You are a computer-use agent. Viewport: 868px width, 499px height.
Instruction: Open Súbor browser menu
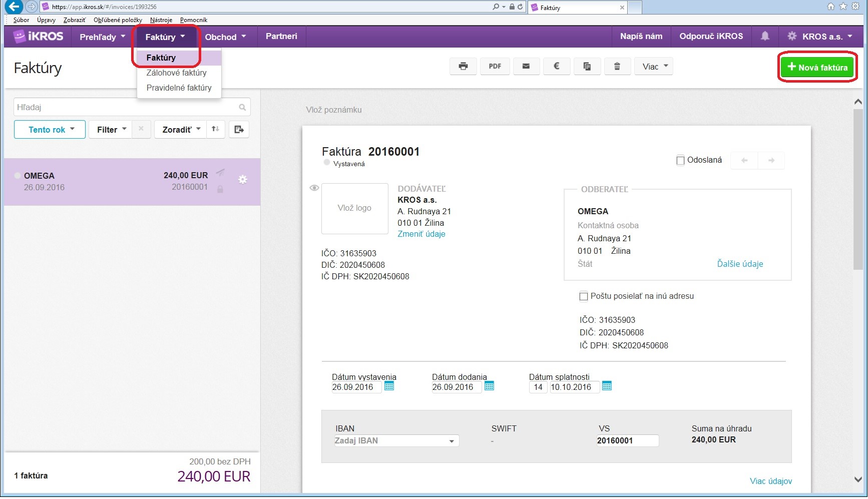(x=21, y=20)
